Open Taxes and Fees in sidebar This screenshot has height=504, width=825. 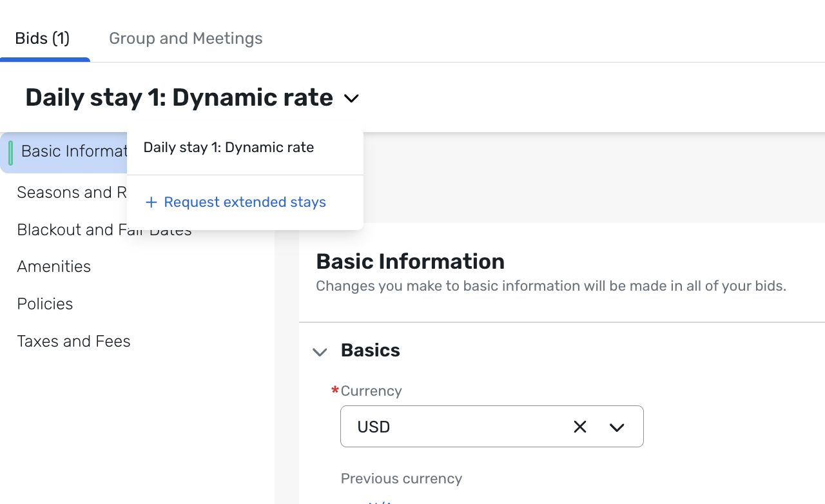[73, 342]
